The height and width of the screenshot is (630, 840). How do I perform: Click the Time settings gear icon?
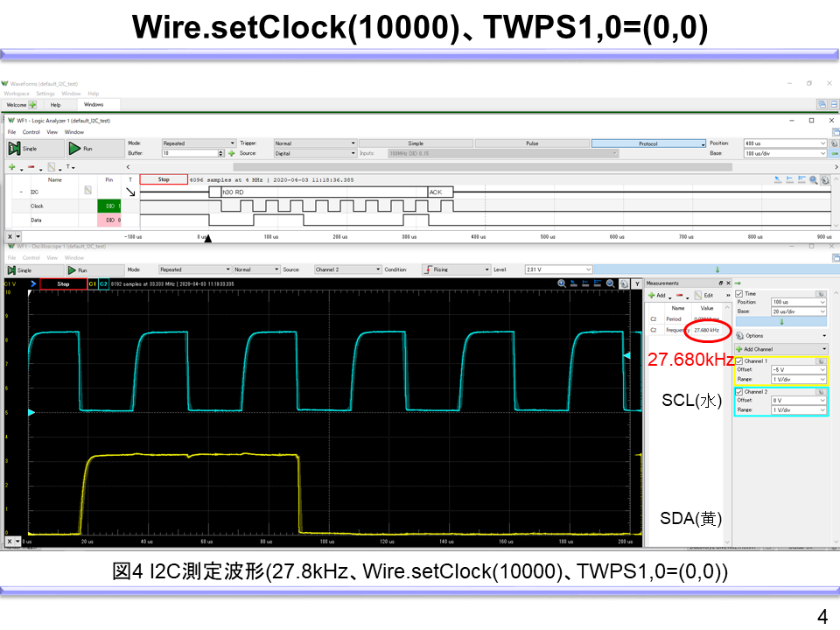click(820, 294)
